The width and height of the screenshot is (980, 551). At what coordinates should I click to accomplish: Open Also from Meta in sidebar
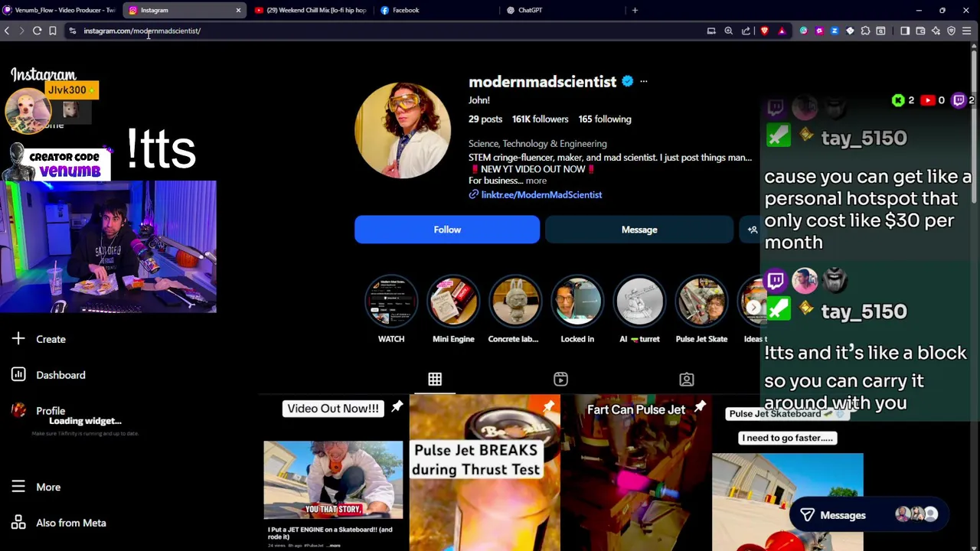click(x=59, y=523)
